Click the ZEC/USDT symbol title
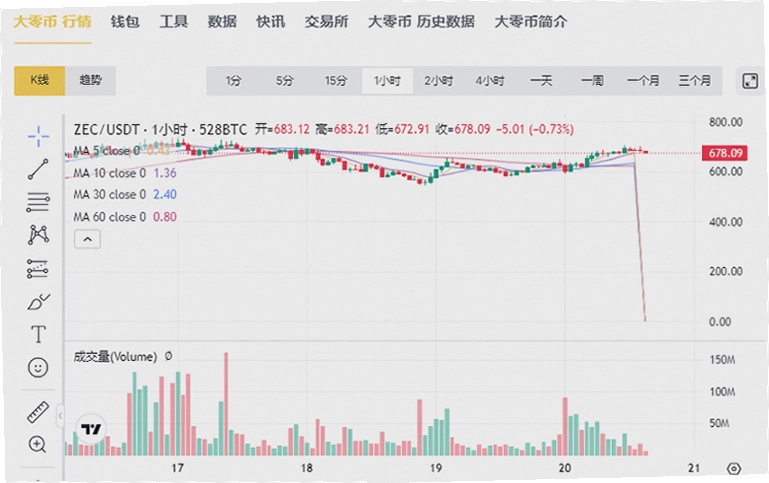Image resolution: width=769 pixels, height=483 pixels. 106,129
